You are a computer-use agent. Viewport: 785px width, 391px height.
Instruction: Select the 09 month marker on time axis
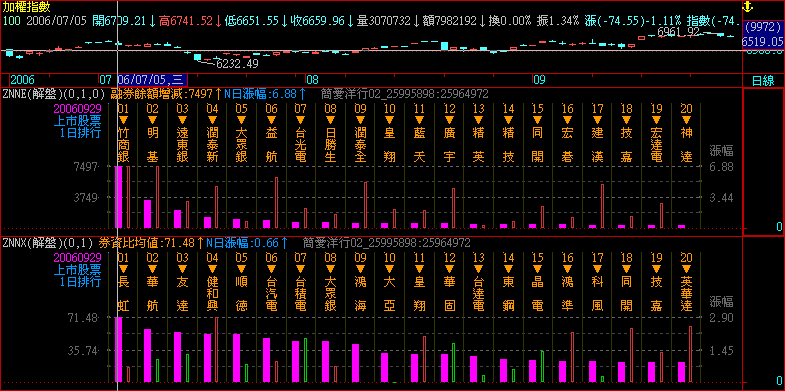539,80
